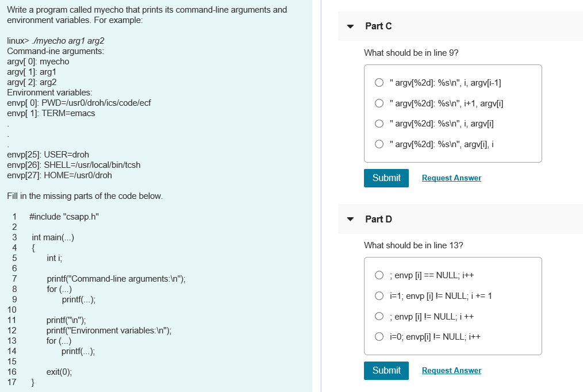
Task: Open Request Answer for Part C
Action: point(451,178)
